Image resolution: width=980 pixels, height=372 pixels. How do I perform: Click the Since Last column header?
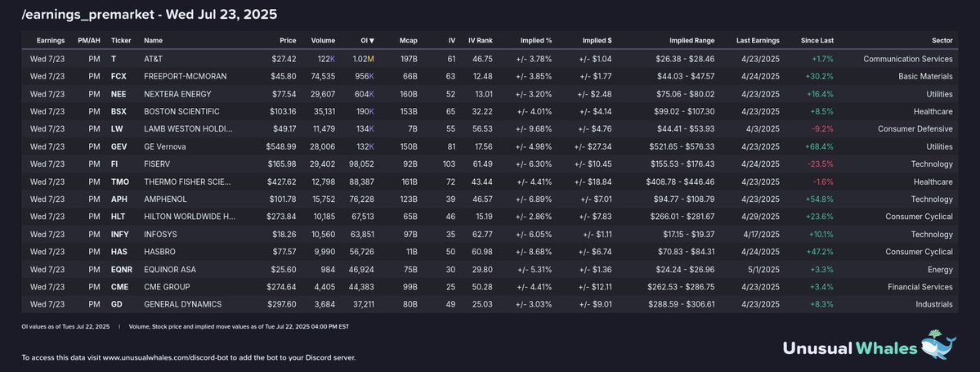tap(817, 41)
